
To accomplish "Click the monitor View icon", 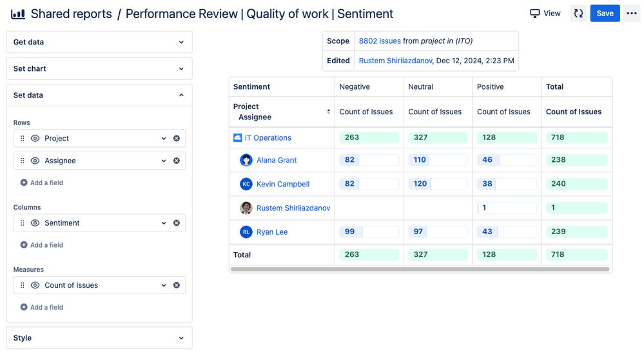I will [534, 14].
